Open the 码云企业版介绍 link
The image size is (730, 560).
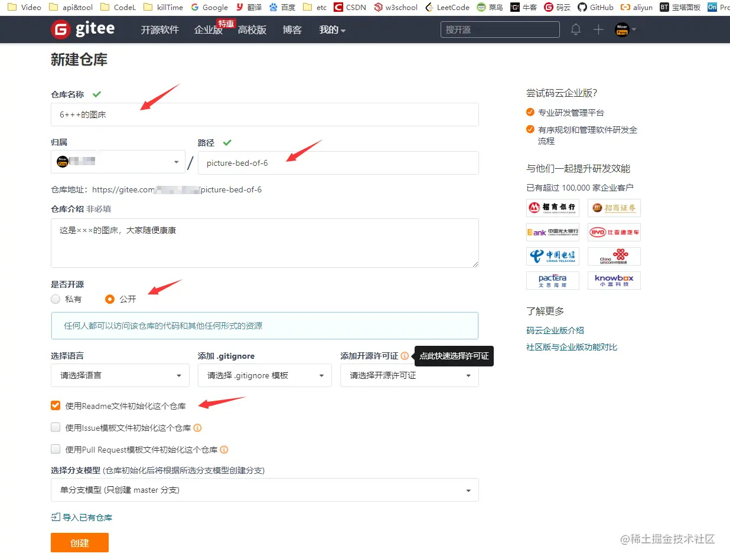(x=555, y=330)
